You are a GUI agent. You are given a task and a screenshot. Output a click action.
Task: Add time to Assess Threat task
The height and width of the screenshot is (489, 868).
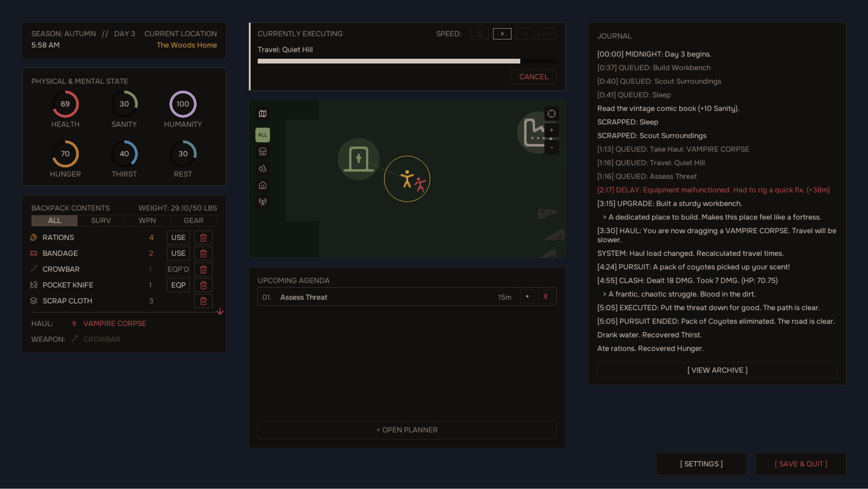[x=527, y=297]
